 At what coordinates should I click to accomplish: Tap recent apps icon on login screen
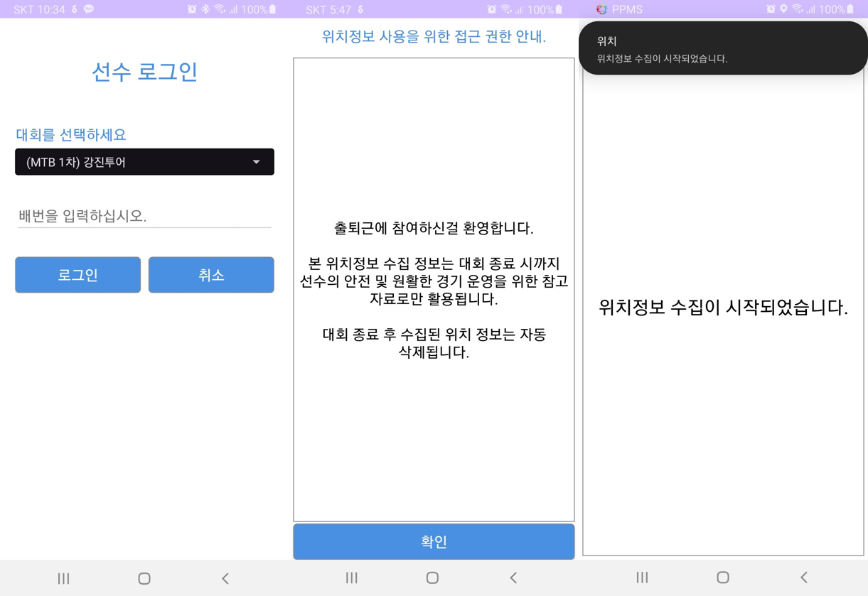63,578
